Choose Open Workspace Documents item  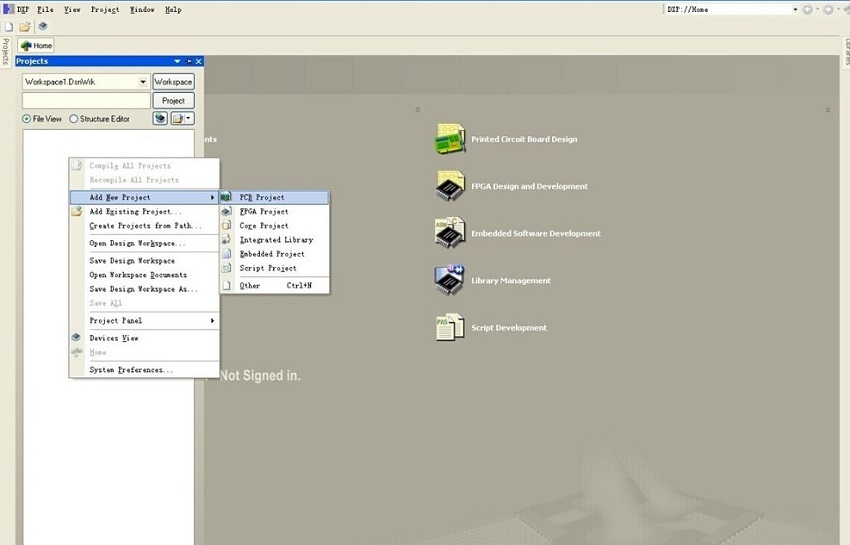pyautogui.click(x=145, y=274)
